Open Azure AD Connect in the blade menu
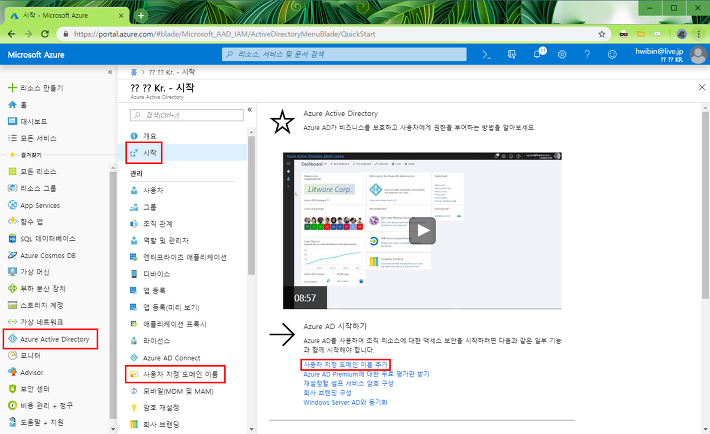This screenshot has width=710, height=434. (x=165, y=358)
